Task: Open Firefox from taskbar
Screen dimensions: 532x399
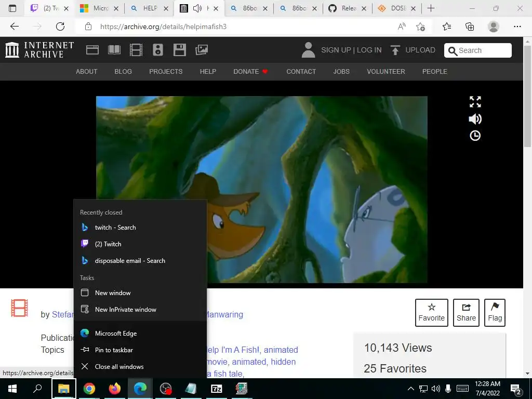Action: (x=115, y=389)
